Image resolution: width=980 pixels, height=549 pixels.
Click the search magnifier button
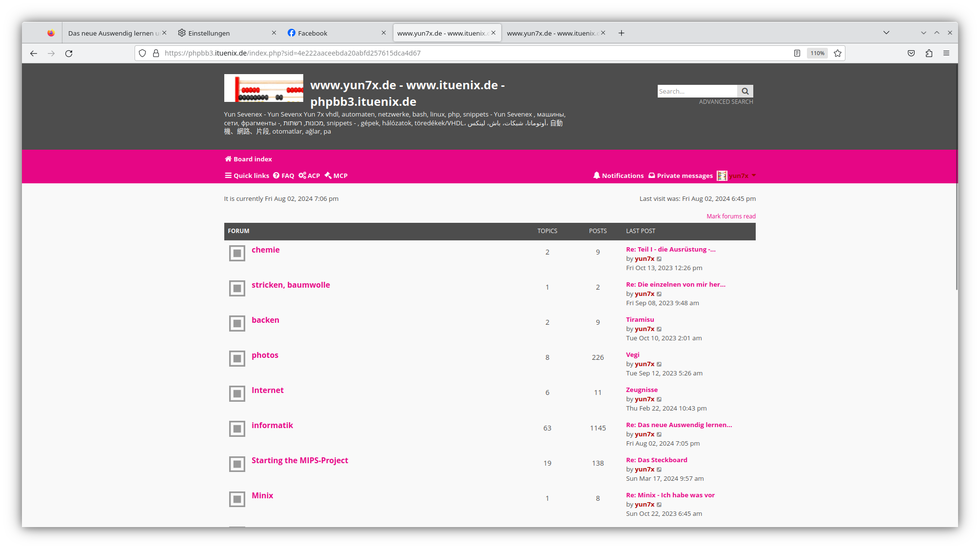point(745,91)
